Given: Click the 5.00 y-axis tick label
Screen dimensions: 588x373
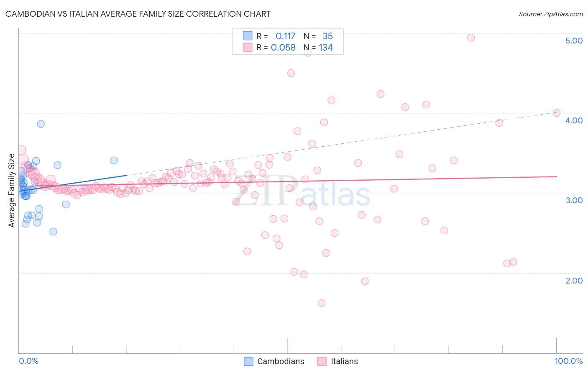Looking at the screenshot, I should click(x=574, y=41).
